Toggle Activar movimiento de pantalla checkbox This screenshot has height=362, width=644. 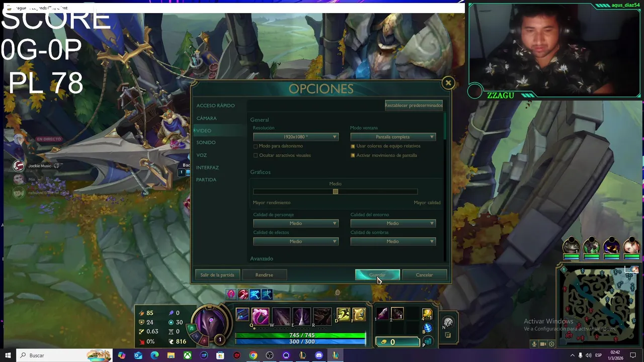(353, 155)
